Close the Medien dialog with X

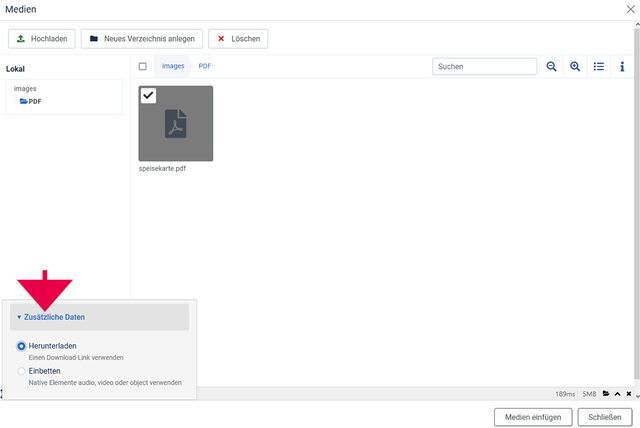point(627,9)
